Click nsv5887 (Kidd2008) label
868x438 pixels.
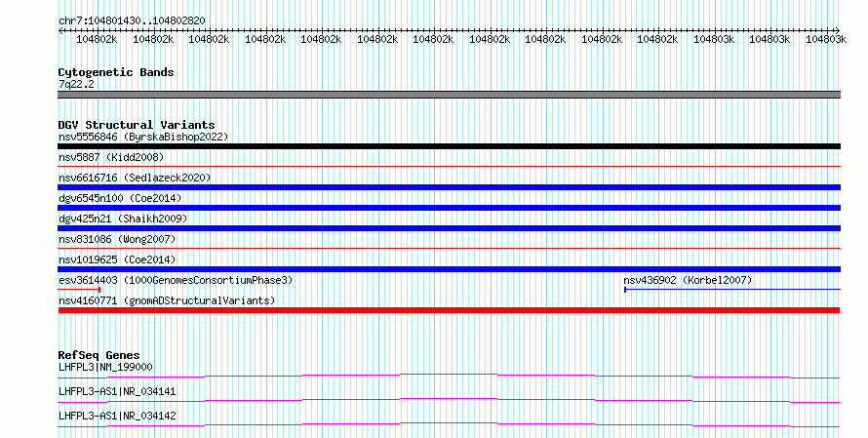[x=111, y=157]
